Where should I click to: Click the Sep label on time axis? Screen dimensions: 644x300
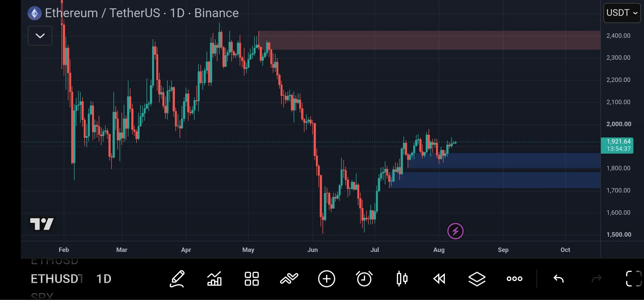[x=503, y=250]
